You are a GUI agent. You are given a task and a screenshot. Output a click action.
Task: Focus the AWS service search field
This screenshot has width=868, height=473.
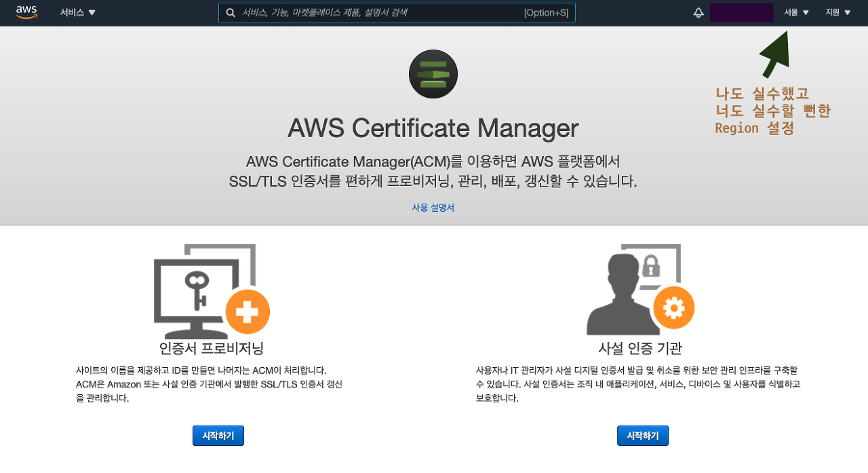pyautogui.click(x=397, y=12)
